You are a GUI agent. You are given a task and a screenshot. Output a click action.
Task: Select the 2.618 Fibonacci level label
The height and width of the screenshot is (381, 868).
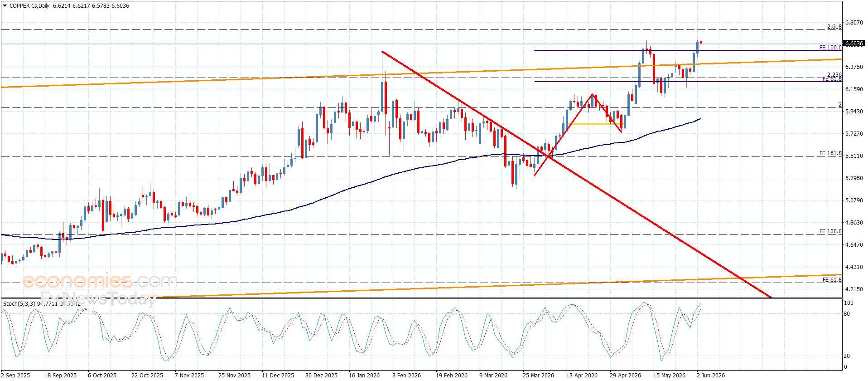(x=834, y=27)
